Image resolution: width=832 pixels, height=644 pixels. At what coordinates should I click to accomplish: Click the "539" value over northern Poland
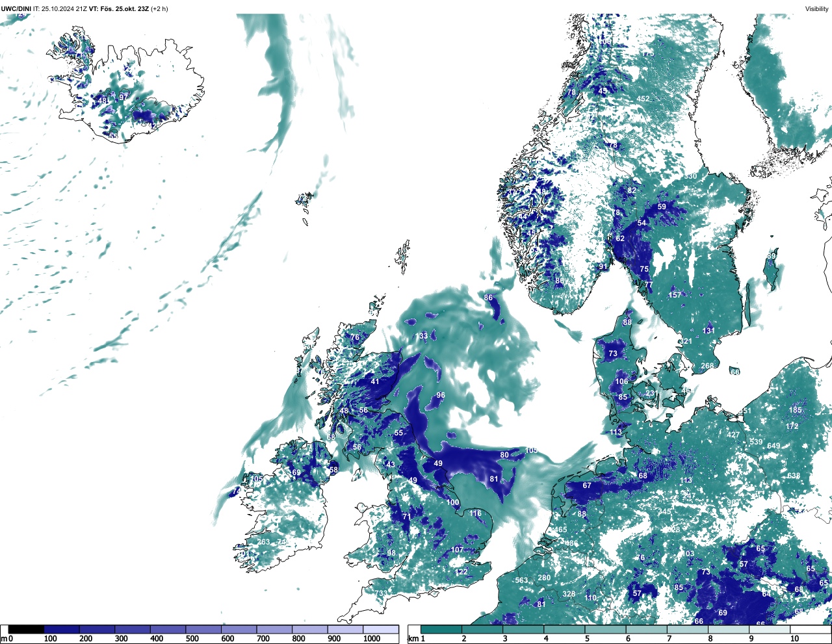coord(756,442)
